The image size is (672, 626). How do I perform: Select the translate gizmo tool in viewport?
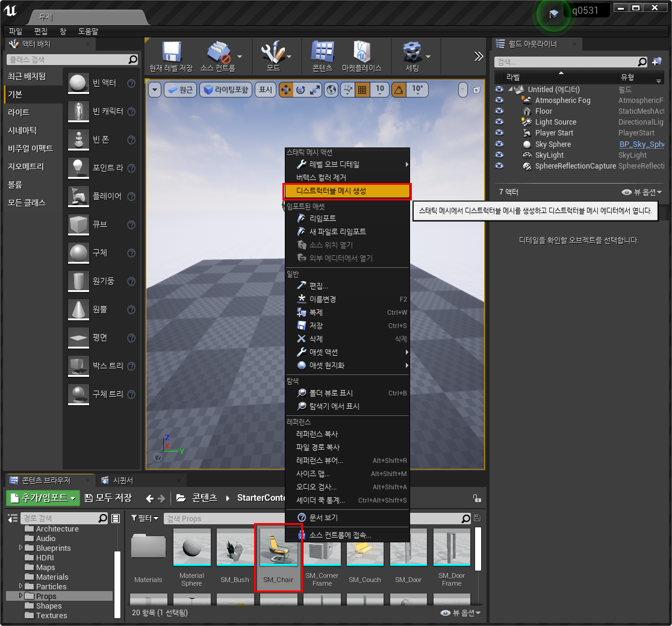click(286, 90)
